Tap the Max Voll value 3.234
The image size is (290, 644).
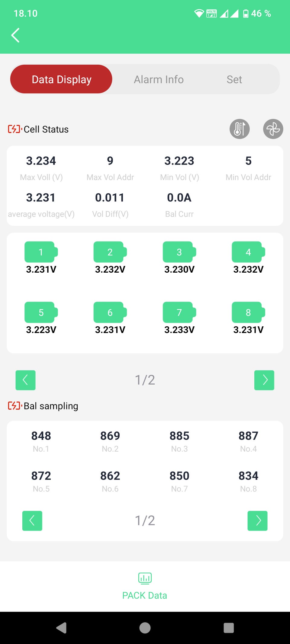coord(41,161)
